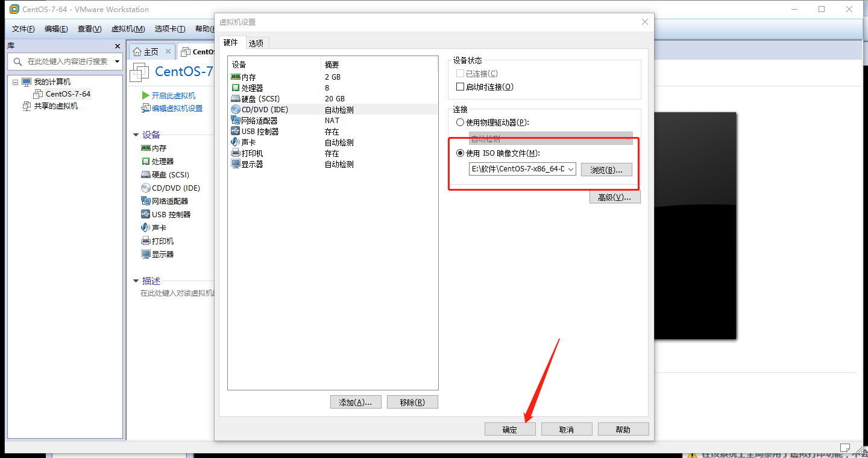Click the search magnifier icon in library panel
This screenshot has width=868, height=458.
[x=17, y=61]
